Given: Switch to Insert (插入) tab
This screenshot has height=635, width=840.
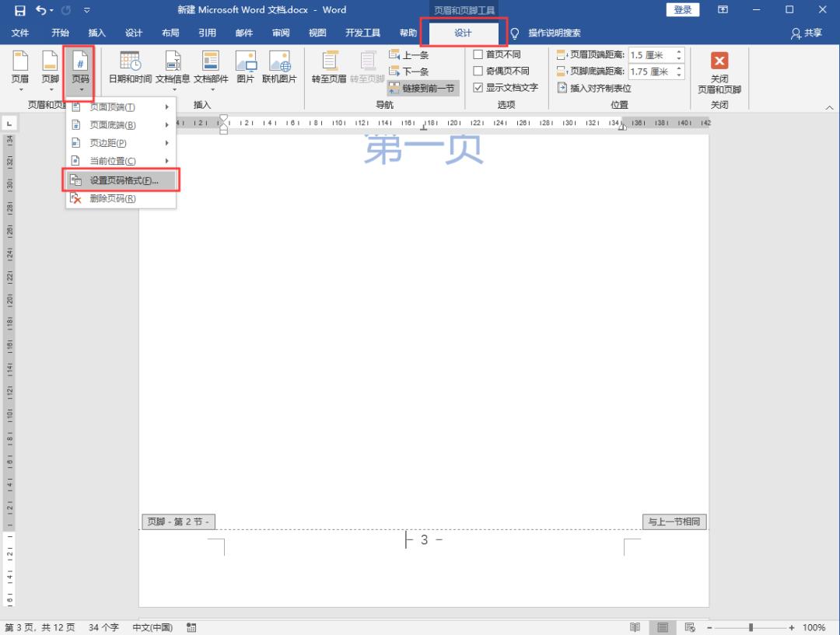Looking at the screenshot, I should (x=97, y=33).
